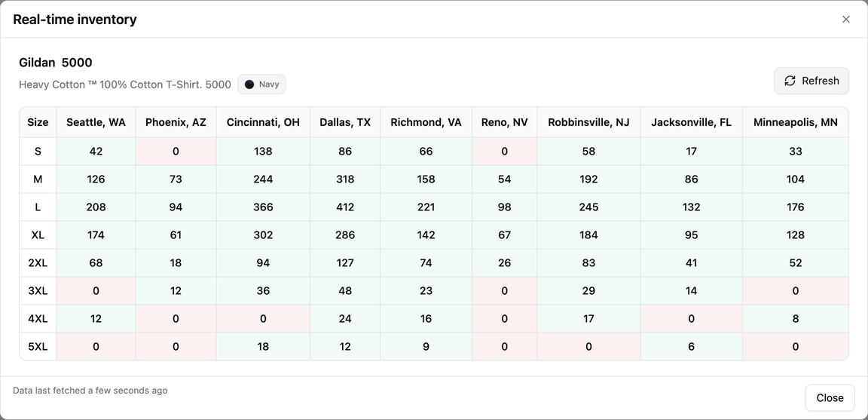The width and height of the screenshot is (868, 420).
Task: Click the Data last fetched status text
Action: coord(90,391)
